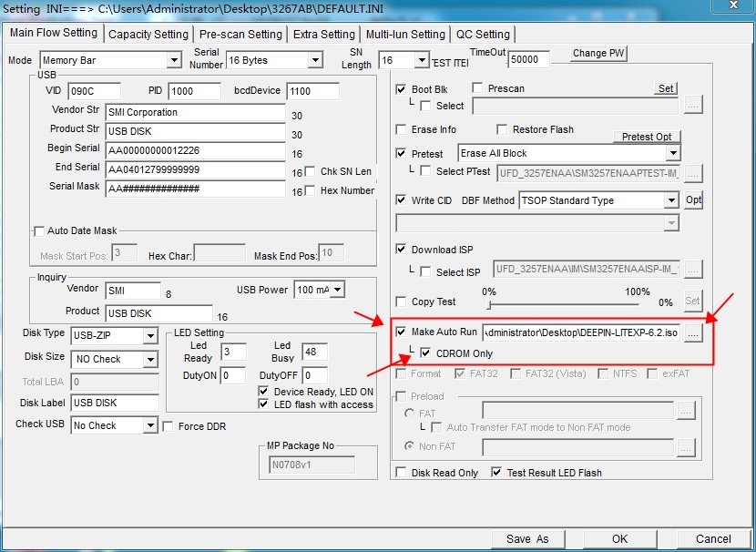
Task: Toggle the Disk Read Only checkbox
Action: click(x=402, y=473)
